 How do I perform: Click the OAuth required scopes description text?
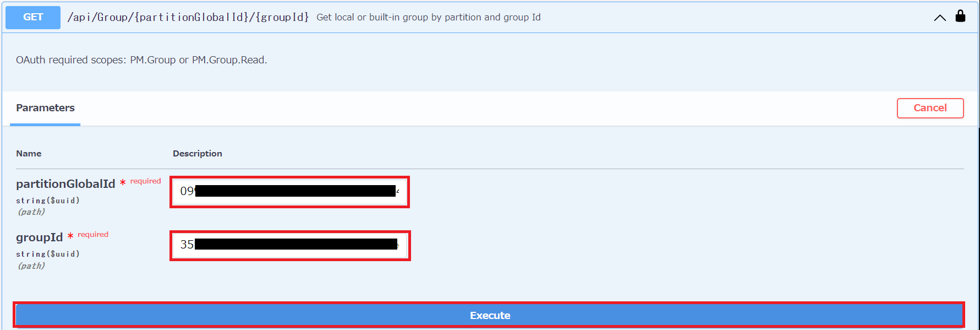point(141,60)
